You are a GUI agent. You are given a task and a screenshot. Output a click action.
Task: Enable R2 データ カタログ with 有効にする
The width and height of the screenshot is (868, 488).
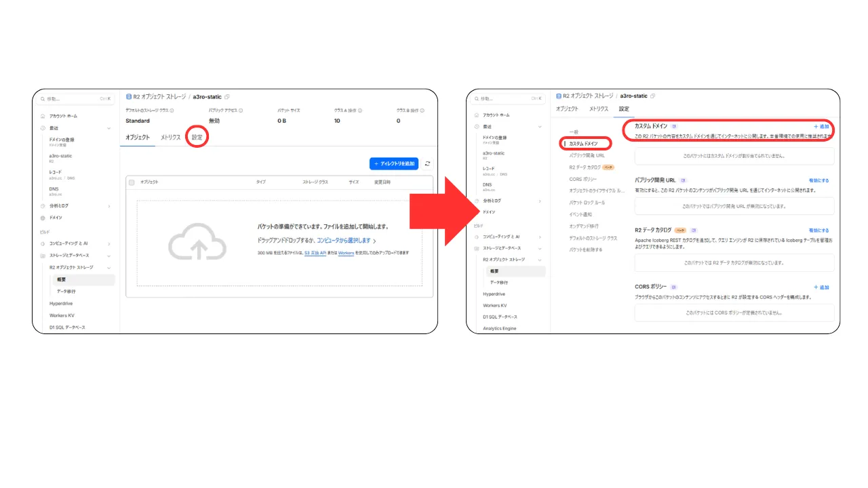818,230
